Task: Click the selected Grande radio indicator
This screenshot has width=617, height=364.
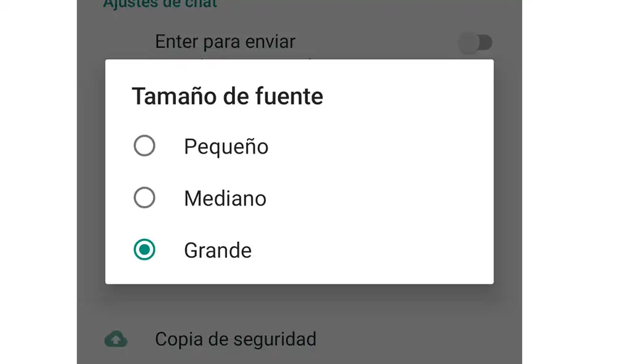Action: (144, 250)
